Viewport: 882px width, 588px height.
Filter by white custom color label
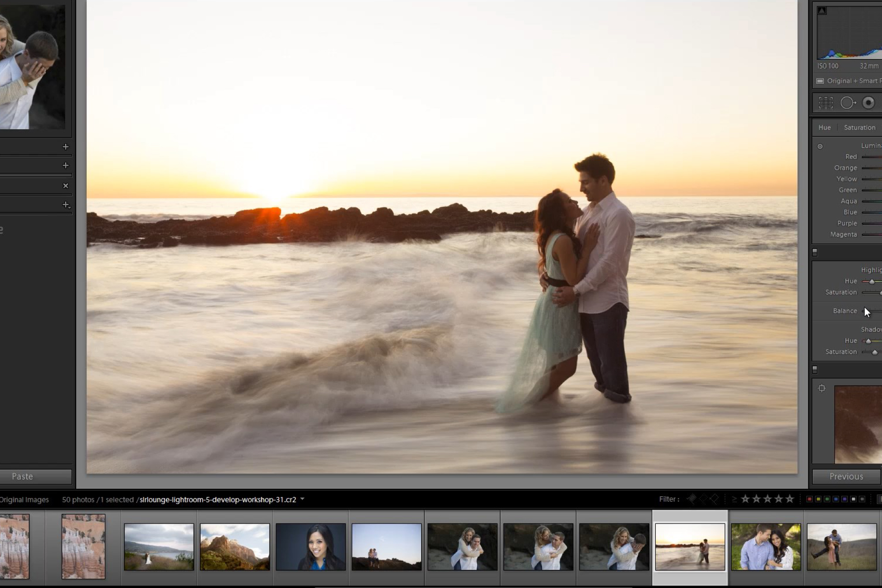(x=853, y=499)
